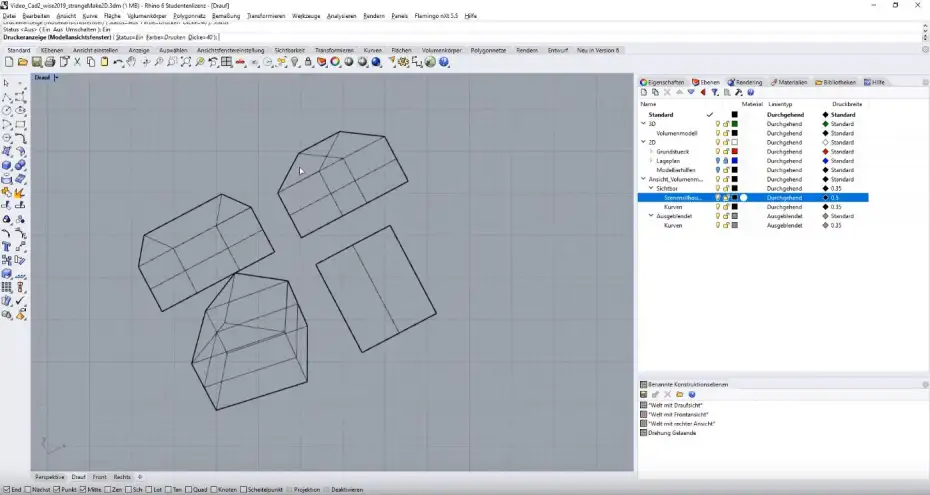
Task: Collapse the Ansicht_Volumenm... layer group
Action: 644,179
